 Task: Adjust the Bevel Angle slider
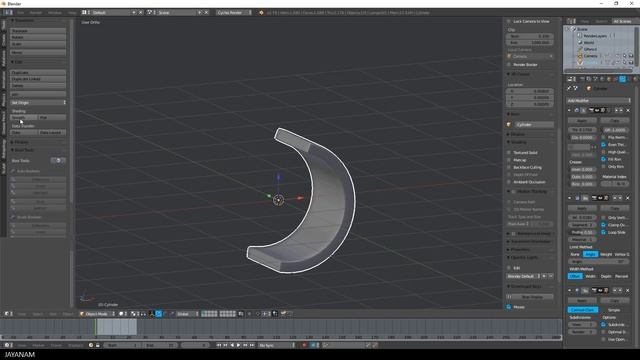click(598, 262)
